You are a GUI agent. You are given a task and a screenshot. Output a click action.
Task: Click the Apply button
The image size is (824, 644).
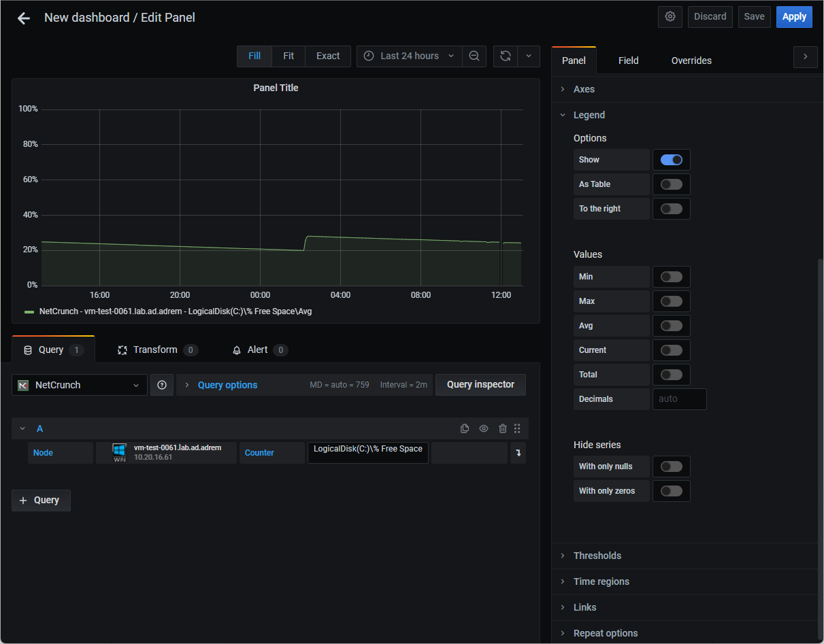(794, 17)
